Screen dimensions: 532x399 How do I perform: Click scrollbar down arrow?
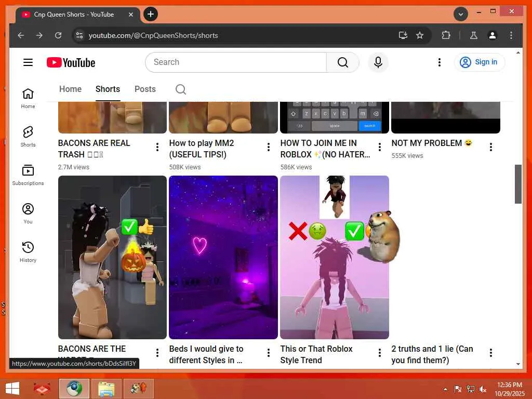coord(518,364)
